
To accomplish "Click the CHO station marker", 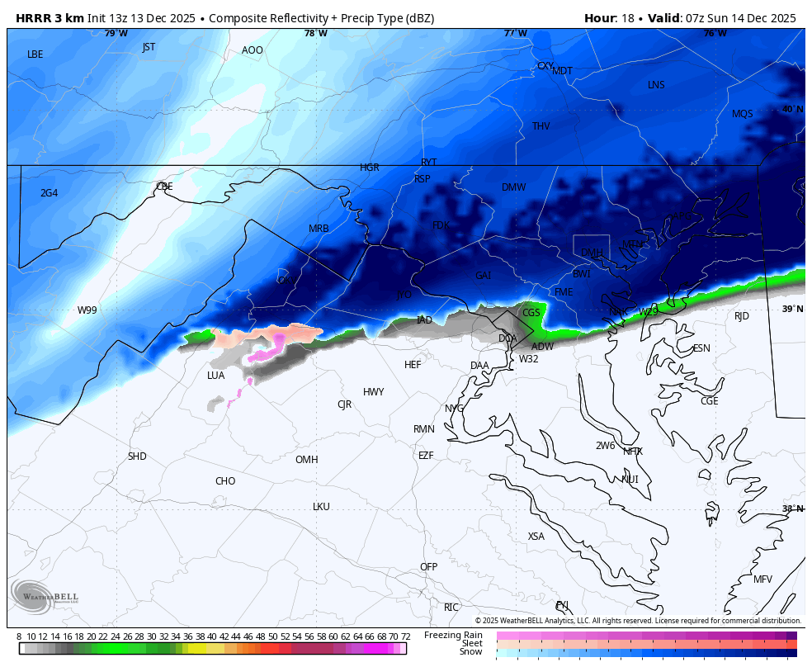I will (225, 481).
